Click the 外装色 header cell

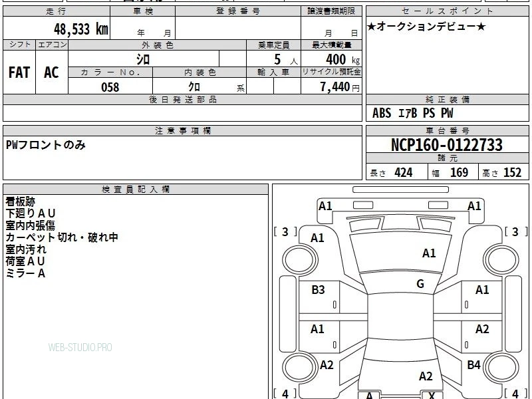[158, 45]
